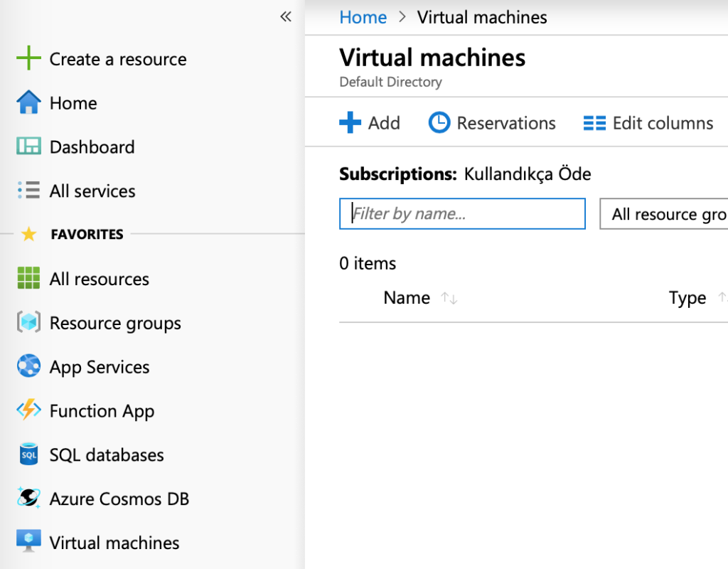This screenshot has width=728, height=569.
Task: Click the Reservations clock icon
Action: 439,122
